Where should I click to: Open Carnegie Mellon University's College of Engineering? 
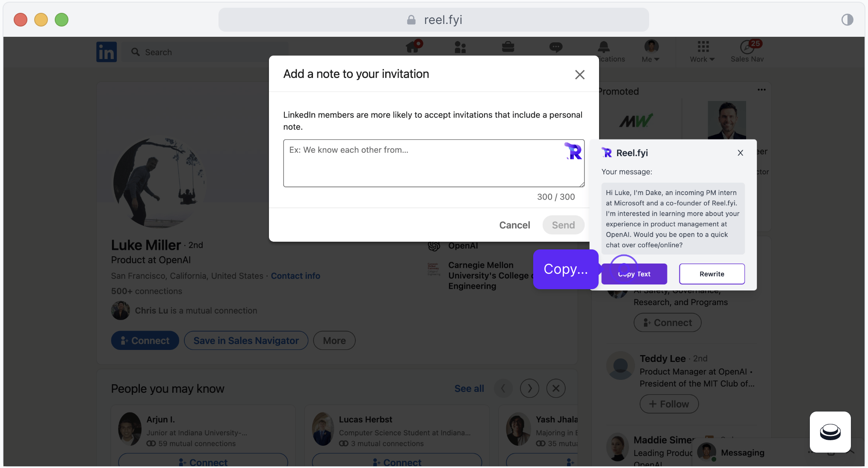click(491, 275)
